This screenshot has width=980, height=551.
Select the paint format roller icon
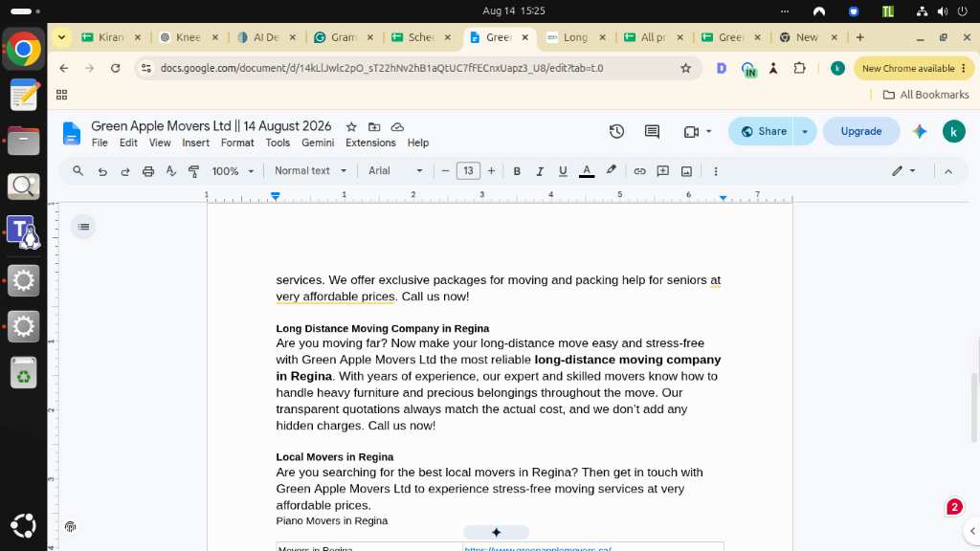pyautogui.click(x=193, y=171)
